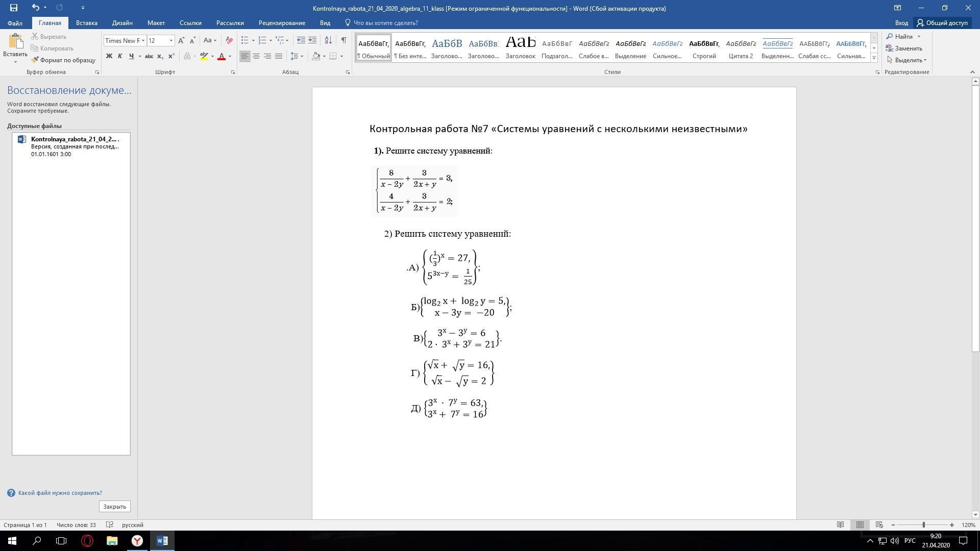Apply the yellow text highlight color
Screen dimensions: 980x551
(x=204, y=56)
